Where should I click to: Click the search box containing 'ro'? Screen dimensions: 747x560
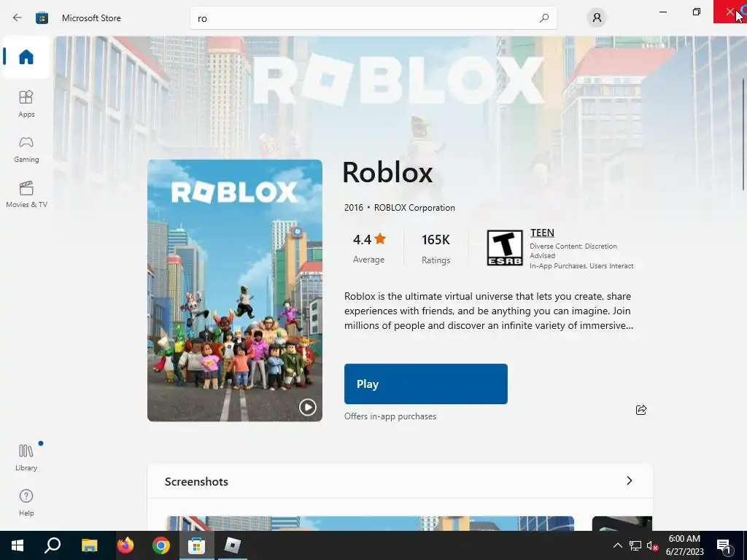click(x=373, y=18)
